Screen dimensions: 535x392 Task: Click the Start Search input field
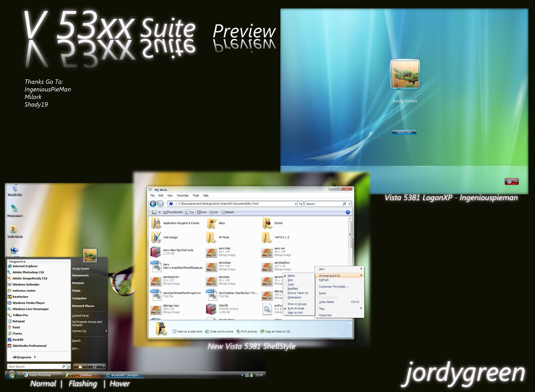[x=34, y=366]
